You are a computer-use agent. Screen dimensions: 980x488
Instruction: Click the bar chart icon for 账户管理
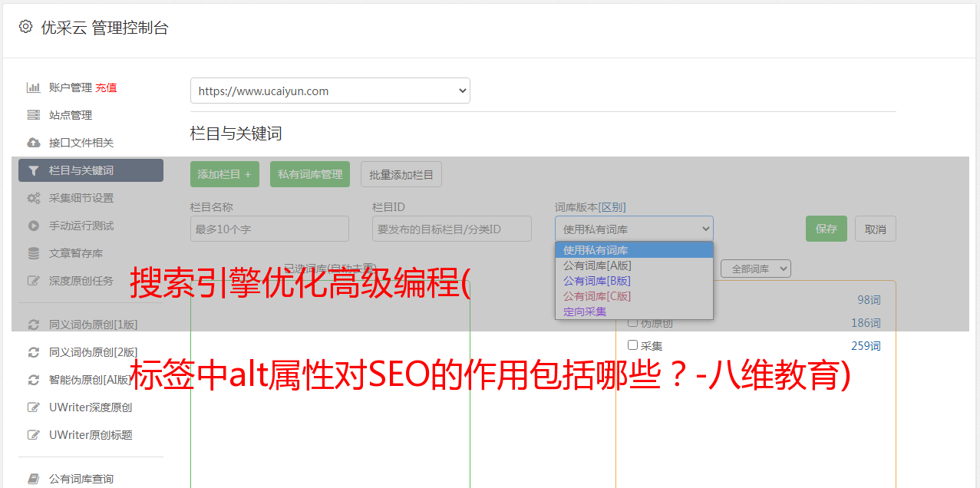point(33,87)
